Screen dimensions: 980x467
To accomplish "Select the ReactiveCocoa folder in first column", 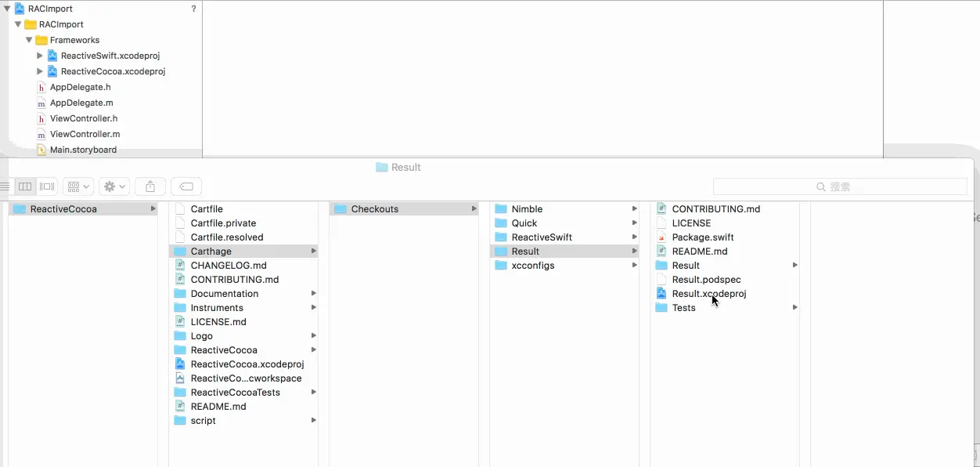I will [x=83, y=209].
